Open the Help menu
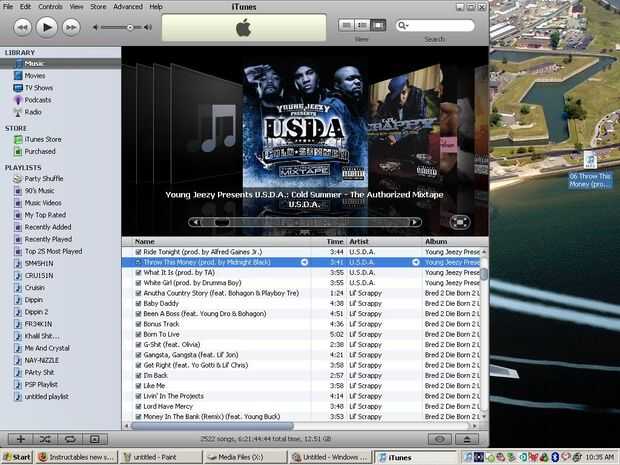This screenshot has height=465, width=620. click(x=156, y=6)
